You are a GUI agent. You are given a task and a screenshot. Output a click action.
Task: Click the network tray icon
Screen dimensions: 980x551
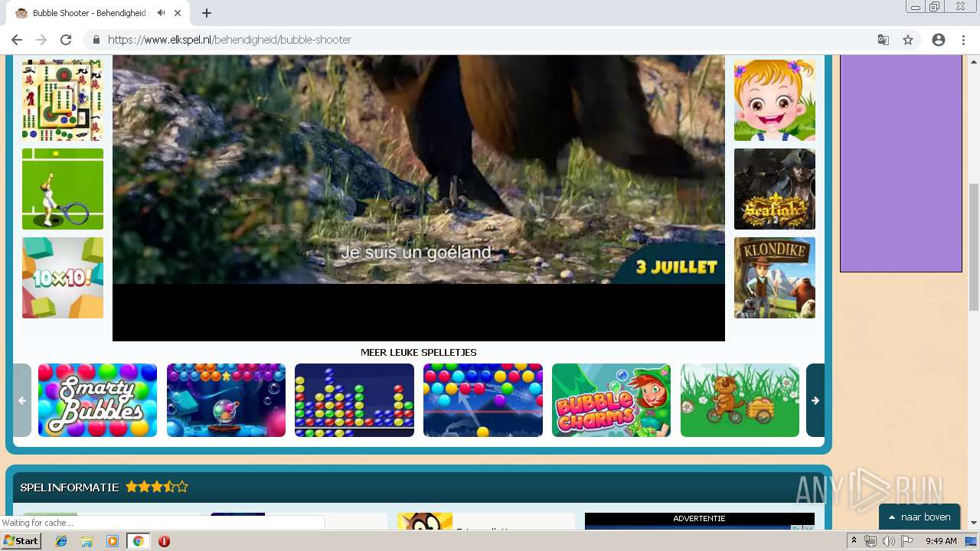coord(871,541)
